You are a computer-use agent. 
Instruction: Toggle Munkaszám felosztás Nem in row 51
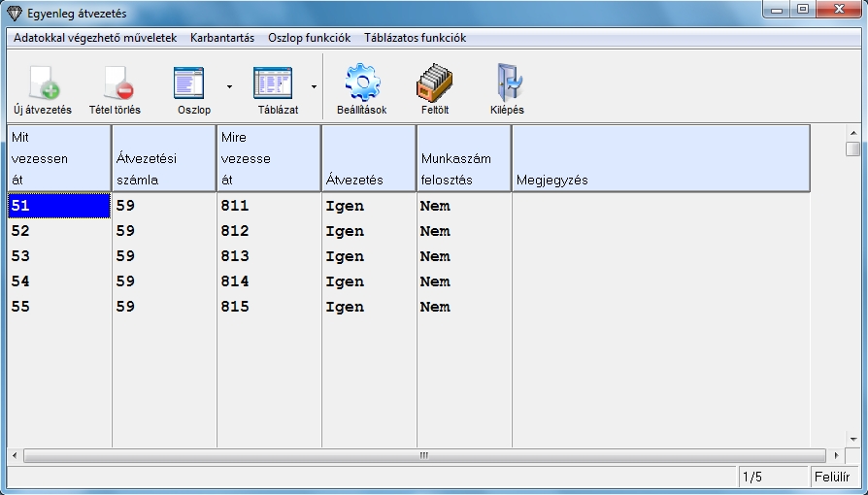tap(435, 206)
